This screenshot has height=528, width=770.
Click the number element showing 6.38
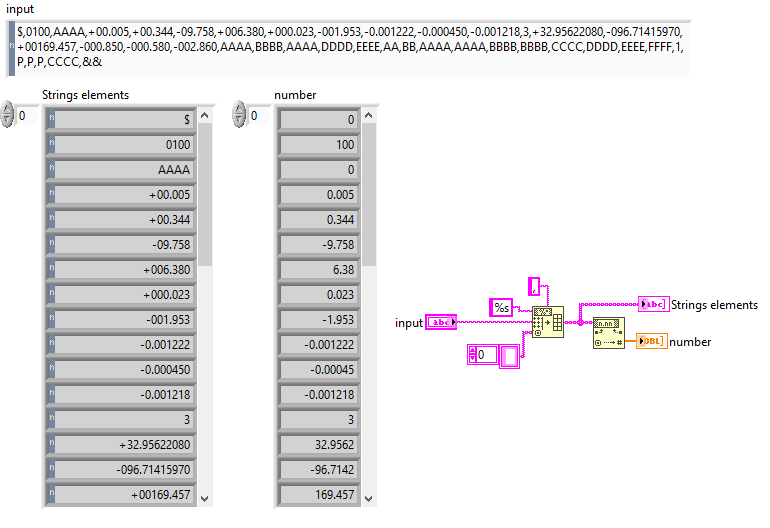click(319, 270)
